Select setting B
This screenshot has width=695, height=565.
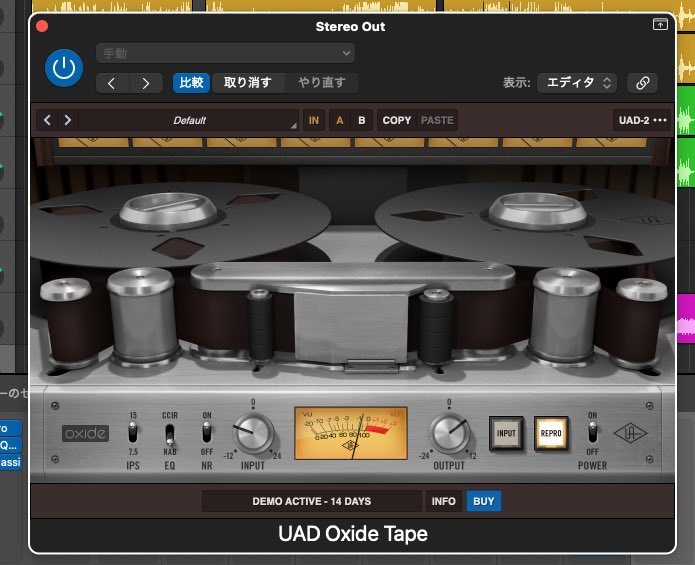tap(362, 120)
